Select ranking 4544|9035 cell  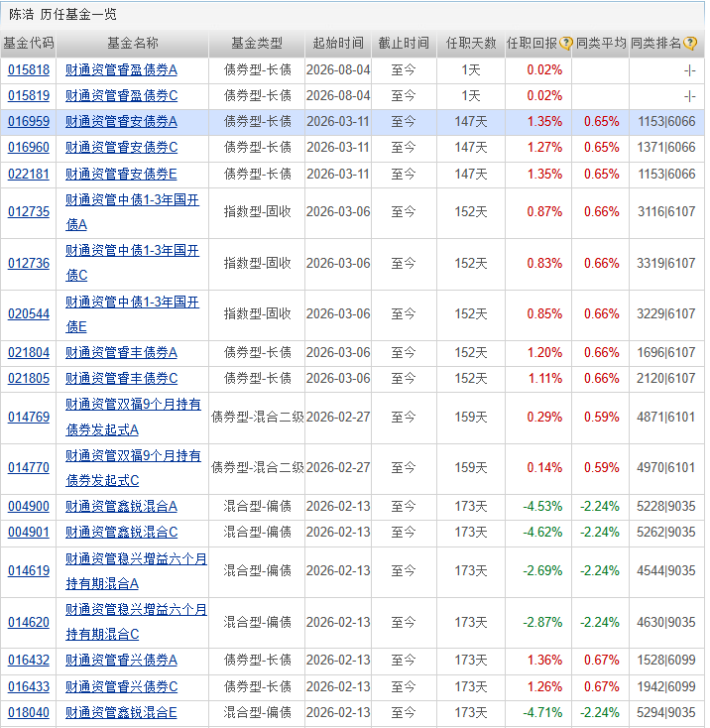[666, 570]
